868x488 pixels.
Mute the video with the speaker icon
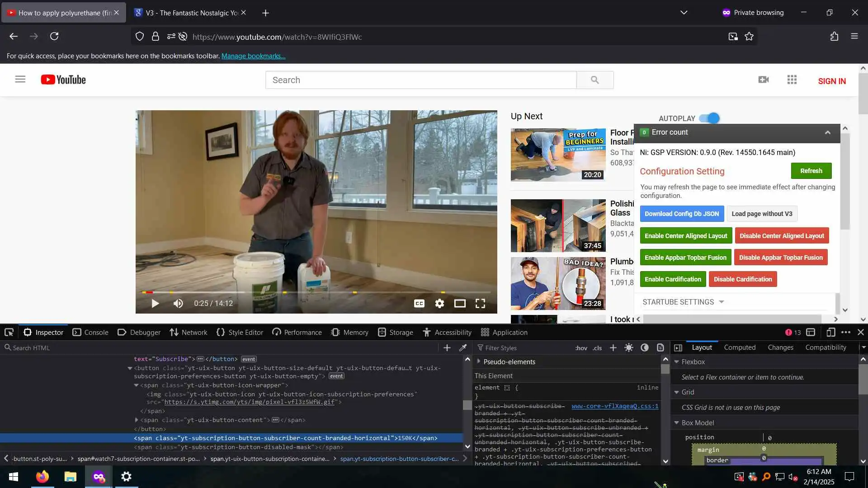point(178,304)
